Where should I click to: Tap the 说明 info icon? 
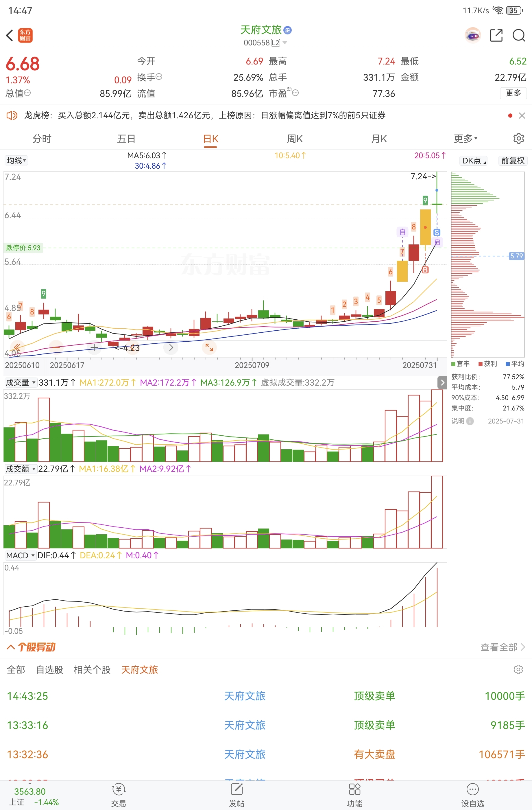point(470,421)
